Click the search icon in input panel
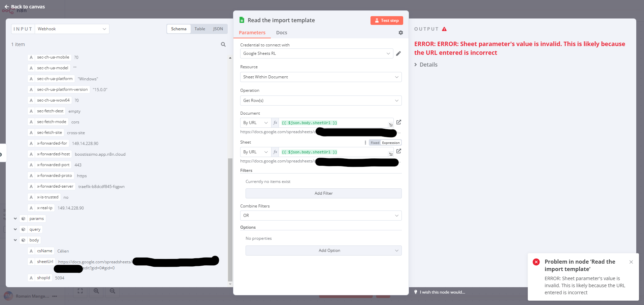644x305 pixels. tap(223, 44)
